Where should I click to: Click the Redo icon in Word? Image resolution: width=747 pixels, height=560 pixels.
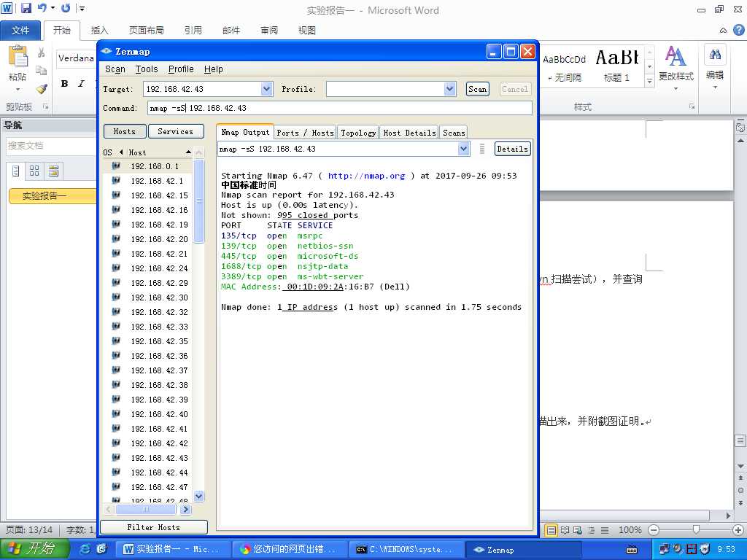point(65,8)
